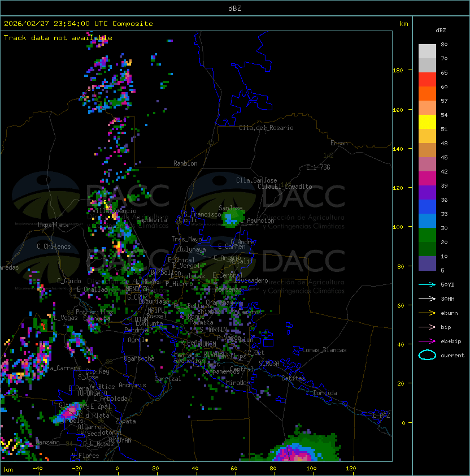Click the 'Uspallata' place label
The image size is (470, 476).
[x=53, y=225]
